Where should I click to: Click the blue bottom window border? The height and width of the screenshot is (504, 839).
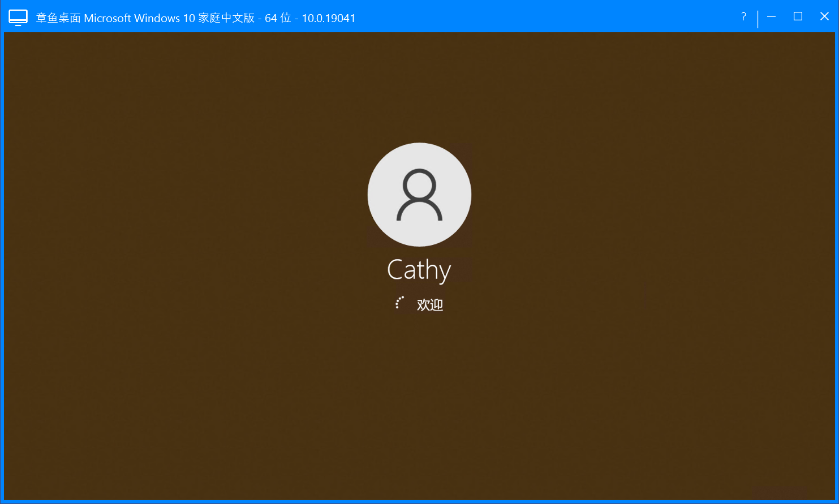(x=419, y=502)
